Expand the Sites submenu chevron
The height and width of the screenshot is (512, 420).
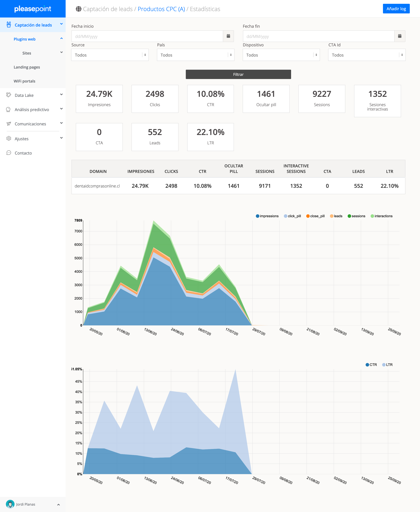click(61, 52)
